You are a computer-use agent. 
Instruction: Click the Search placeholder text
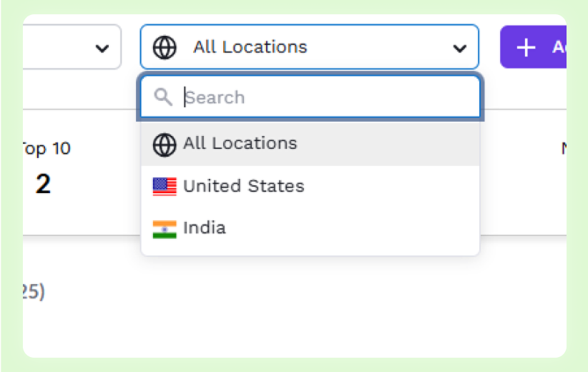215,97
